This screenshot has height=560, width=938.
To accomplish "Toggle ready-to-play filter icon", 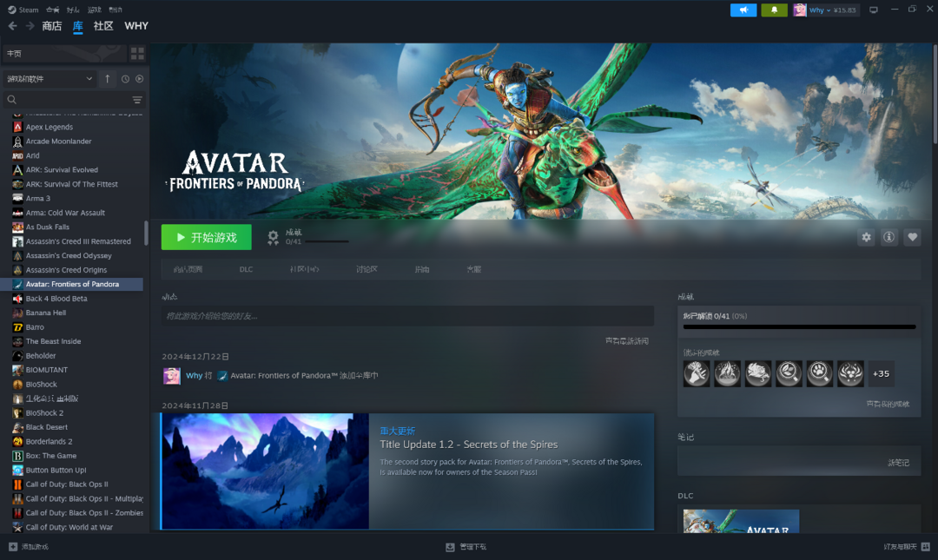I will tap(139, 79).
